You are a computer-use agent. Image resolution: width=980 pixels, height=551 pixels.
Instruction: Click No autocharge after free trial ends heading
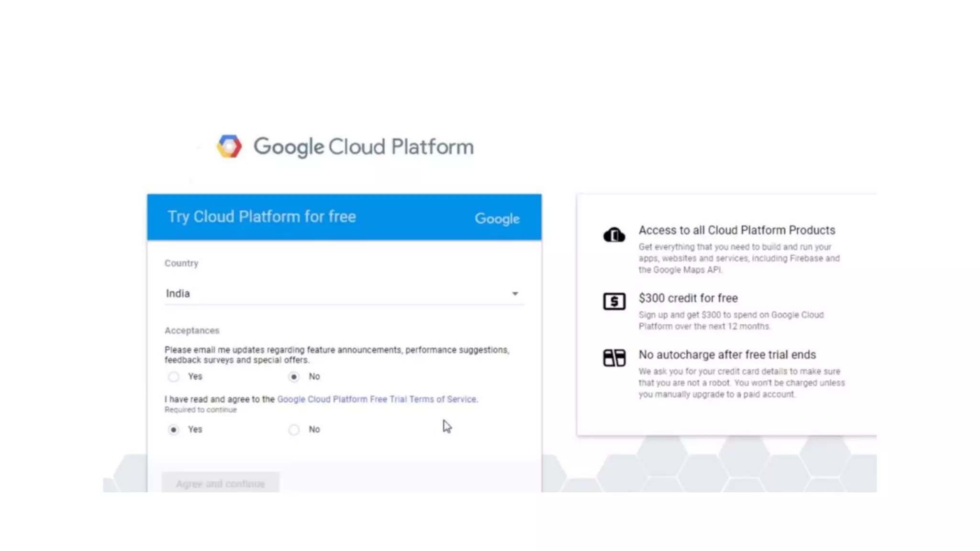pyautogui.click(x=727, y=355)
